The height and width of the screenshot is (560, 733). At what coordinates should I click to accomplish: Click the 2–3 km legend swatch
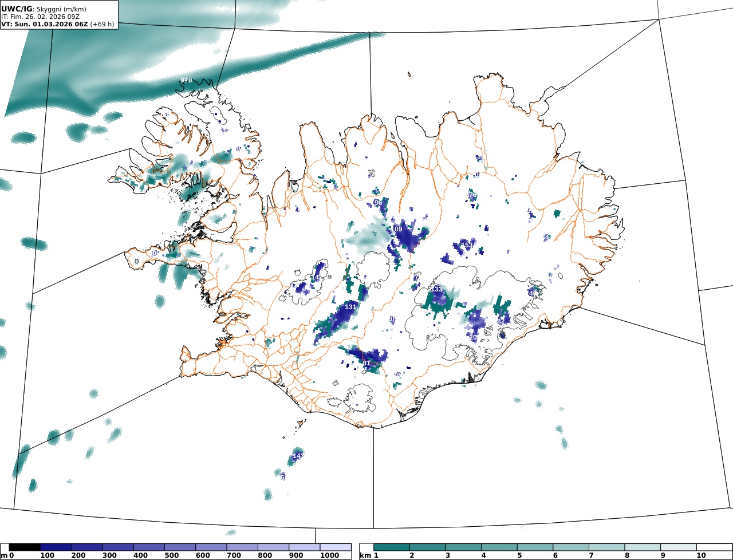pyautogui.click(x=428, y=547)
